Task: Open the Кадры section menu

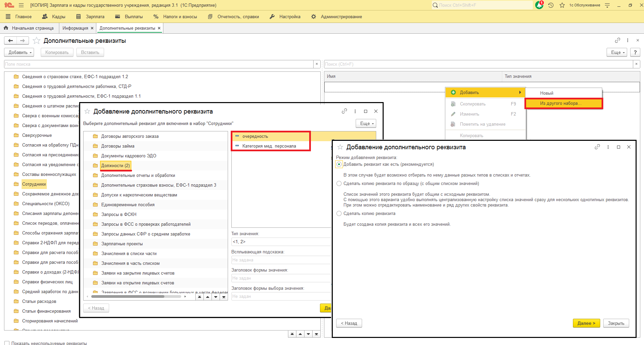Action: (54, 17)
